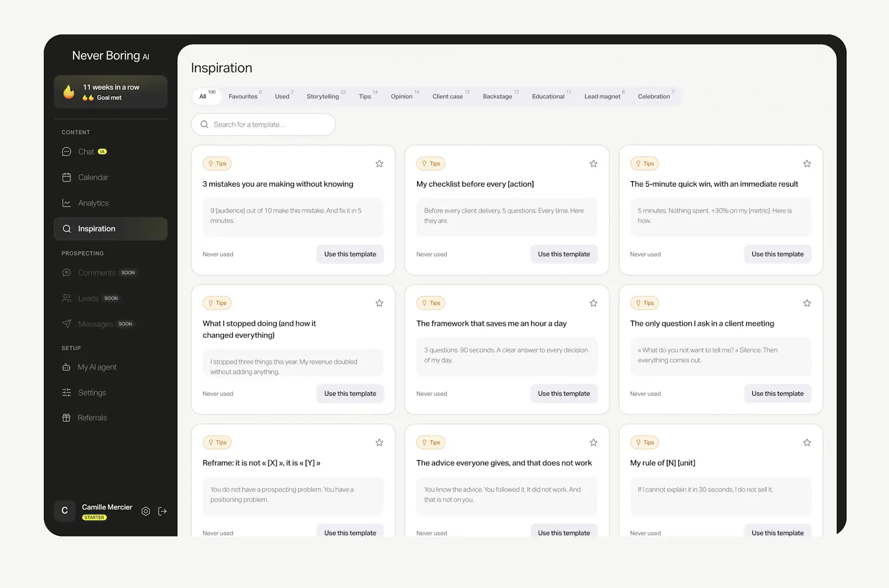Click the flame streak icon
889x588 pixels.
[x=69, y=92]
